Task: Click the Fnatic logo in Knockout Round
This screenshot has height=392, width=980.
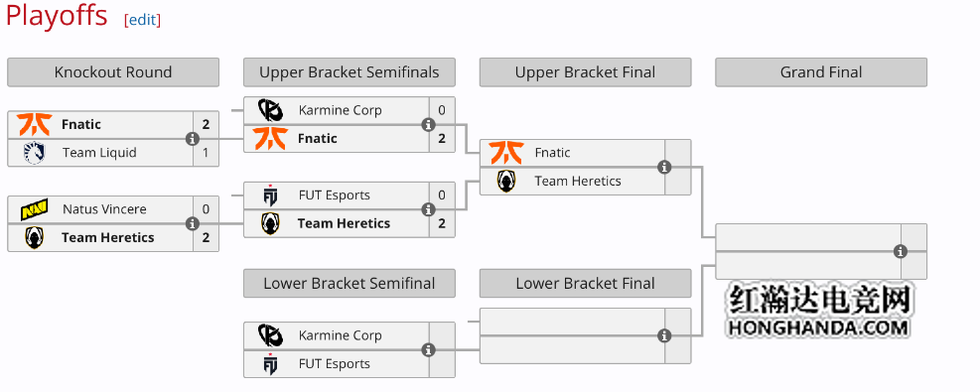Action: pos(34,124)
